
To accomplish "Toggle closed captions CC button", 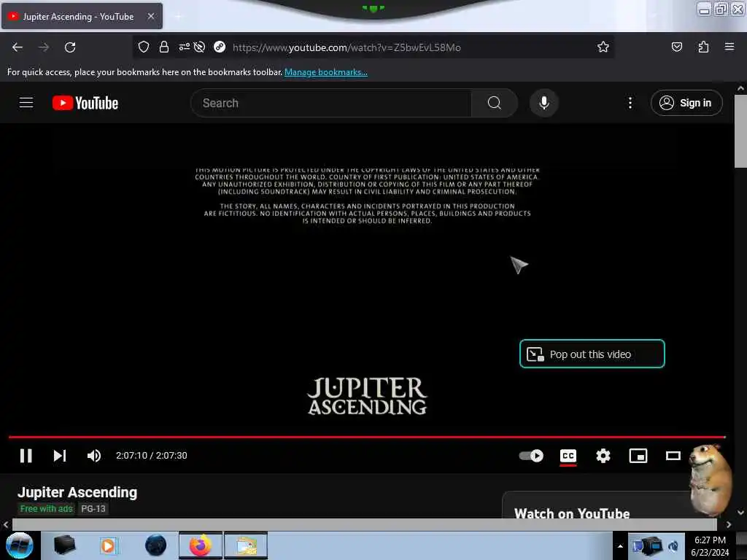I will point(568,456).
